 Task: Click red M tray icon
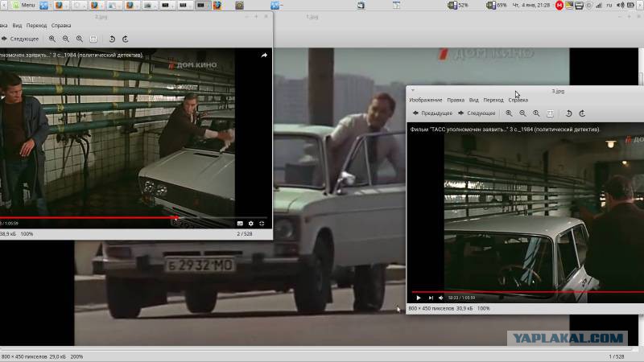[559, 6]
